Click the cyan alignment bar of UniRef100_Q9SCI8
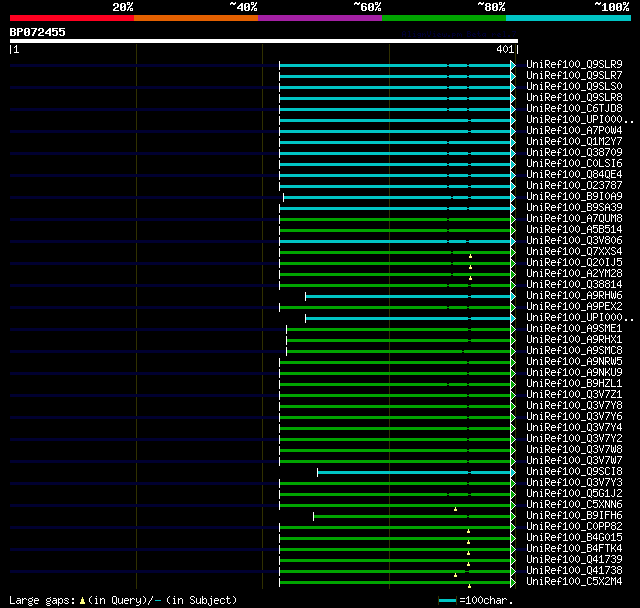Viewport: 640px width, 608px height. tap(414, 473)
